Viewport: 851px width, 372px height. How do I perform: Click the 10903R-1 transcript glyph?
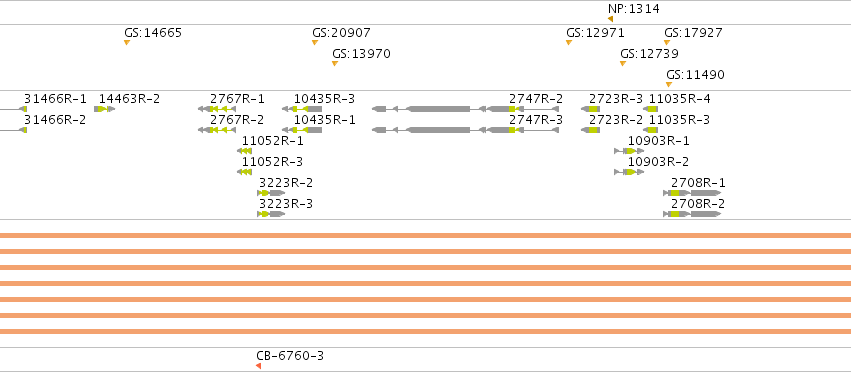click(629, 151)
